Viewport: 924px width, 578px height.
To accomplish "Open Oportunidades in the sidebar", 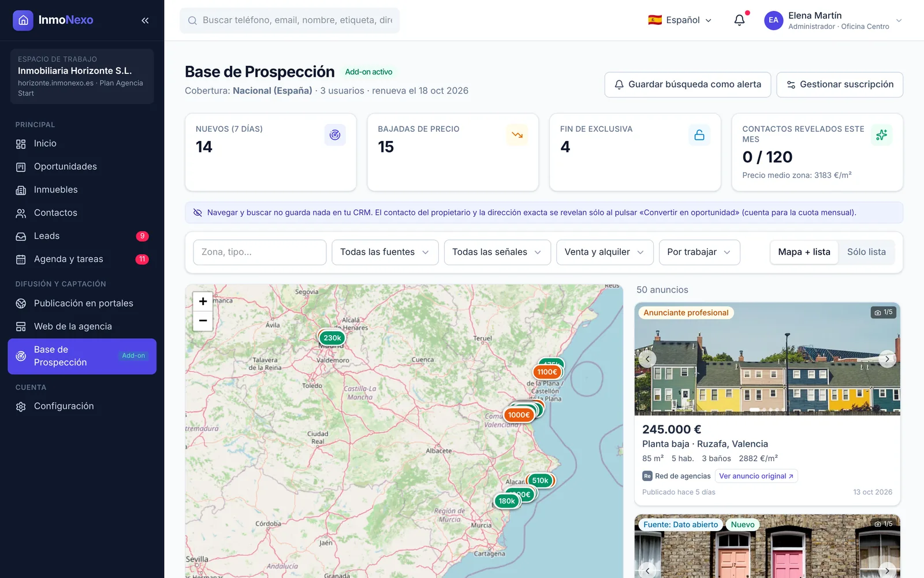I will coord(82,166).
